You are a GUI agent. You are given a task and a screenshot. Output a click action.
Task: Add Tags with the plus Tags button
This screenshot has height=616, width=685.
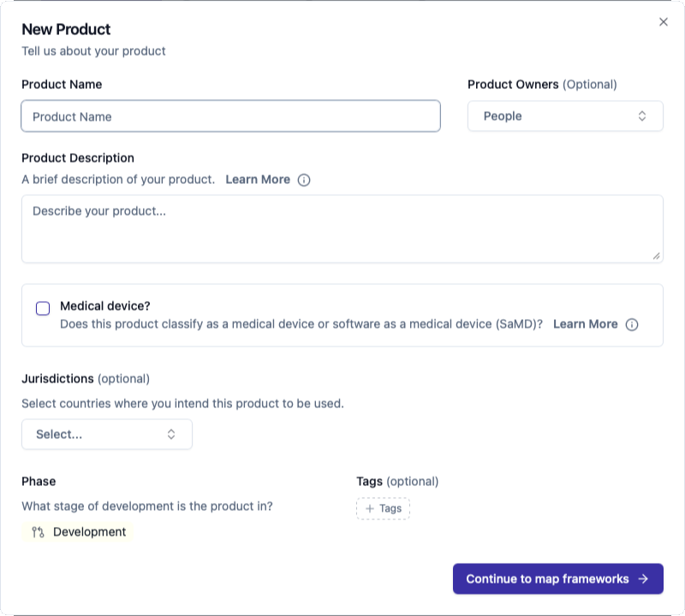point(383,508)
